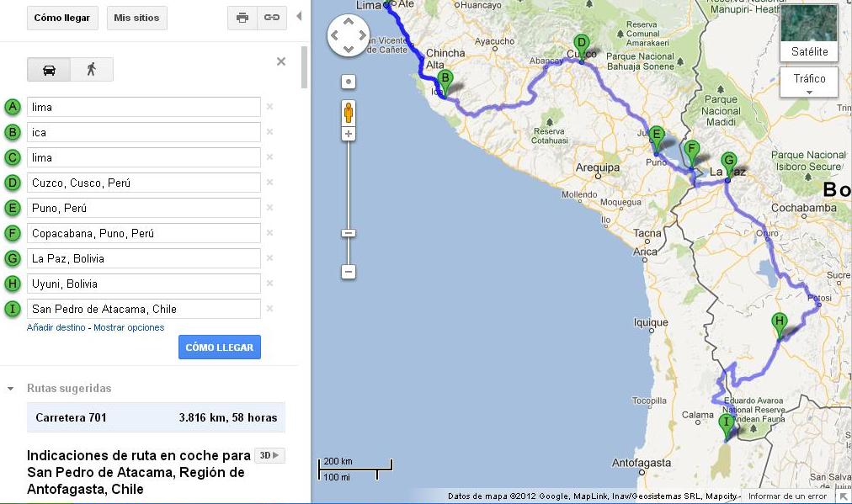
Task: Open the Mis sitios tab
Action: coord(136,18)
